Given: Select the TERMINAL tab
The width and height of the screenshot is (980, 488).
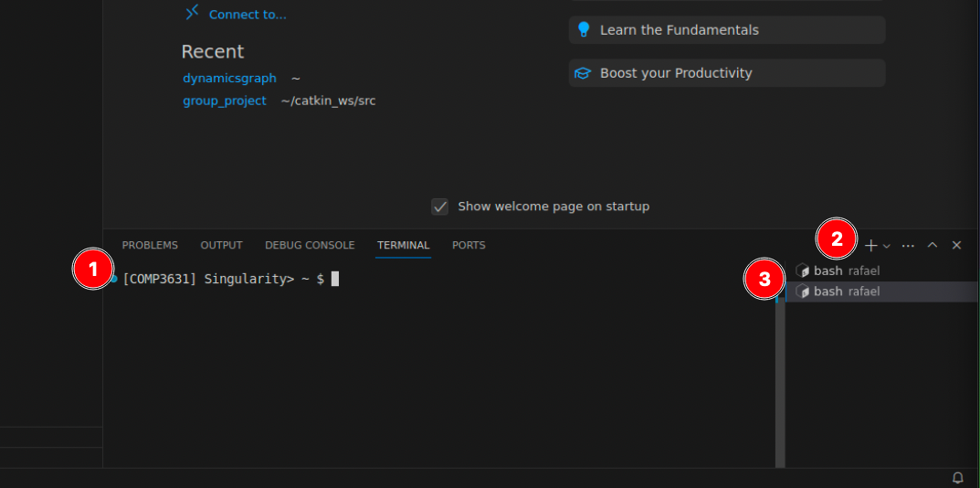Looking at the screenshot, I should (x=403, y=245).
